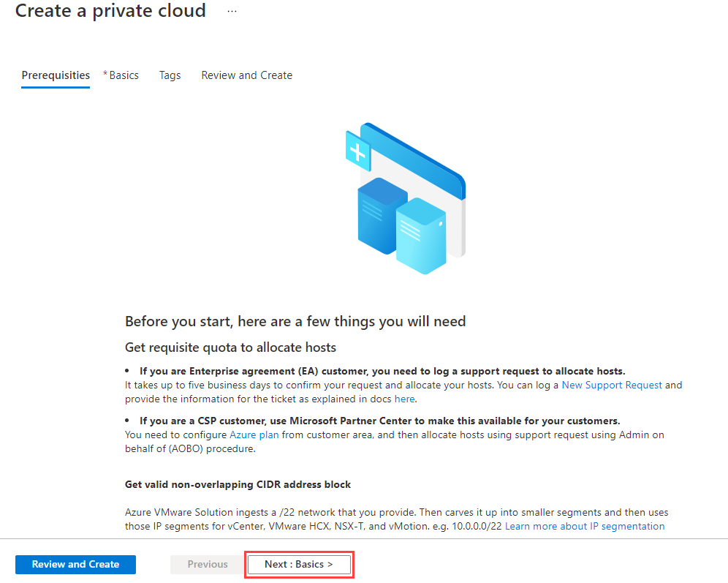This screenshot has height=583, width=728.
Task: Click the Create a private cloud heading
Action: [110, 11]
